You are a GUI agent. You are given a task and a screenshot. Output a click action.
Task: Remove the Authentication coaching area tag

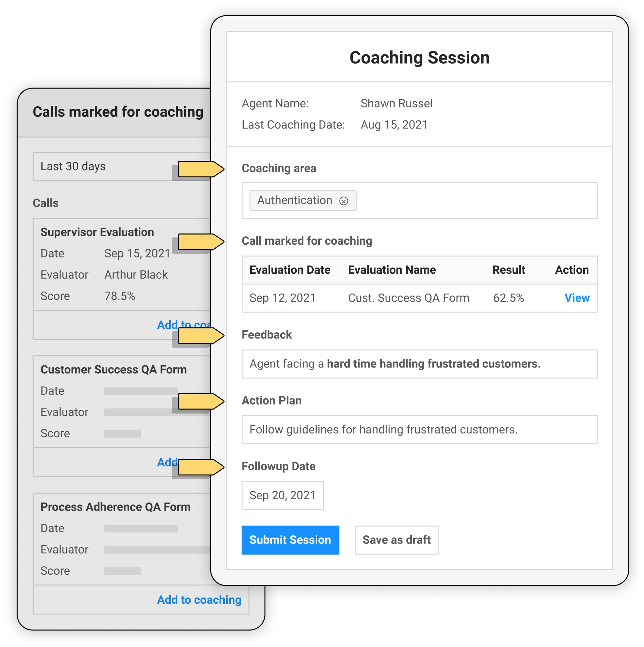344,200
